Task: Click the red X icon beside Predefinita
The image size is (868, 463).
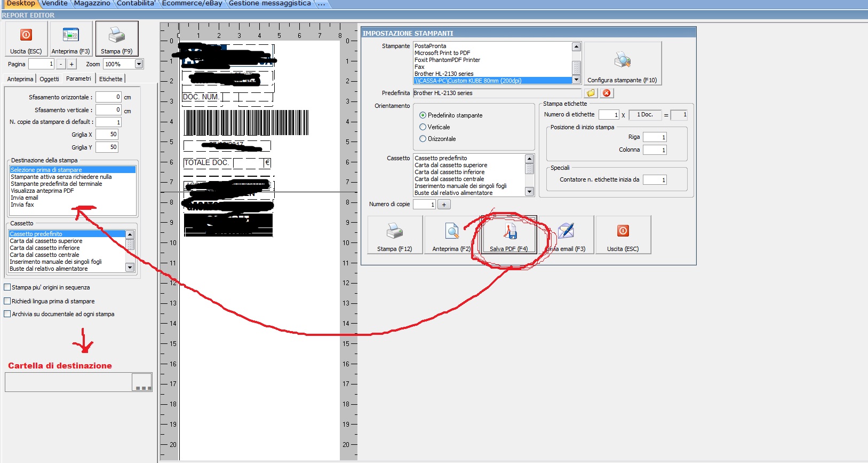Action: (x=607, y=93)
